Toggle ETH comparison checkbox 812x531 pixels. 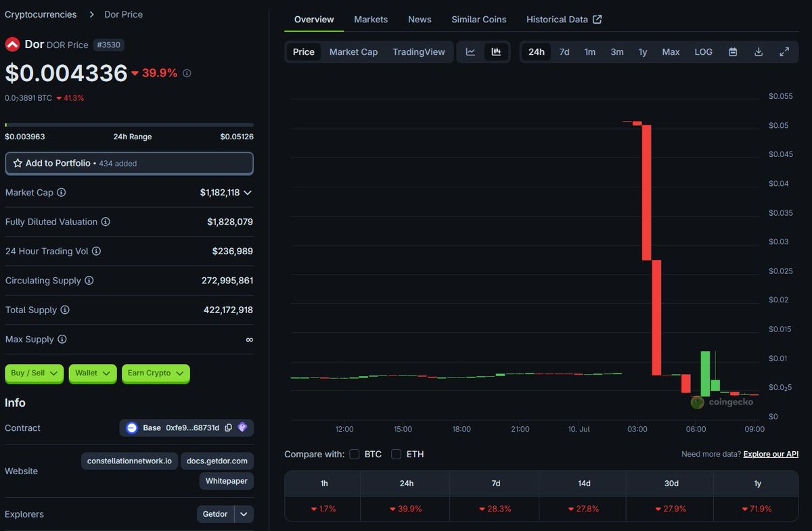point(397,454)
